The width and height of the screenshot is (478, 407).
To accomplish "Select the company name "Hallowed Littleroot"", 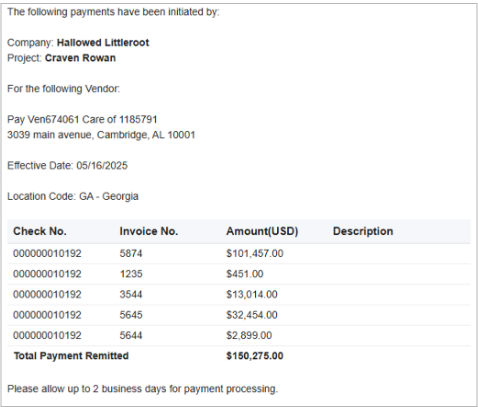I will [103, 43].
